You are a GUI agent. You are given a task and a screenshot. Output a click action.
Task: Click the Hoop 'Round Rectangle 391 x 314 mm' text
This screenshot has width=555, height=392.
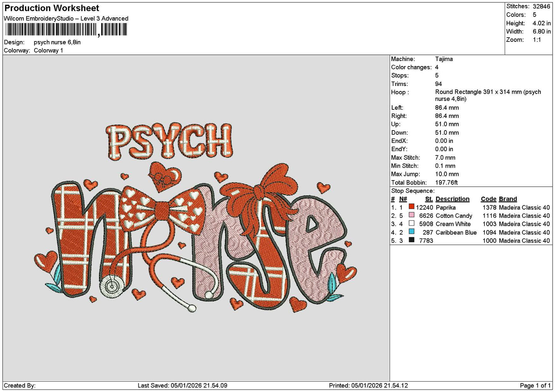pos(479,92)
